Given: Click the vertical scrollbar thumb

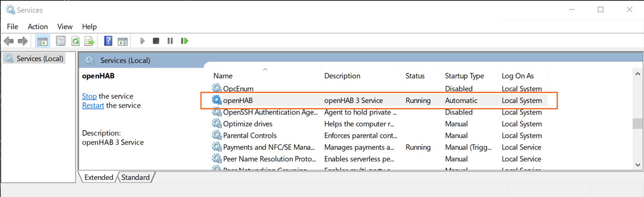Looking at the screenshot, I should click(637, 124).
